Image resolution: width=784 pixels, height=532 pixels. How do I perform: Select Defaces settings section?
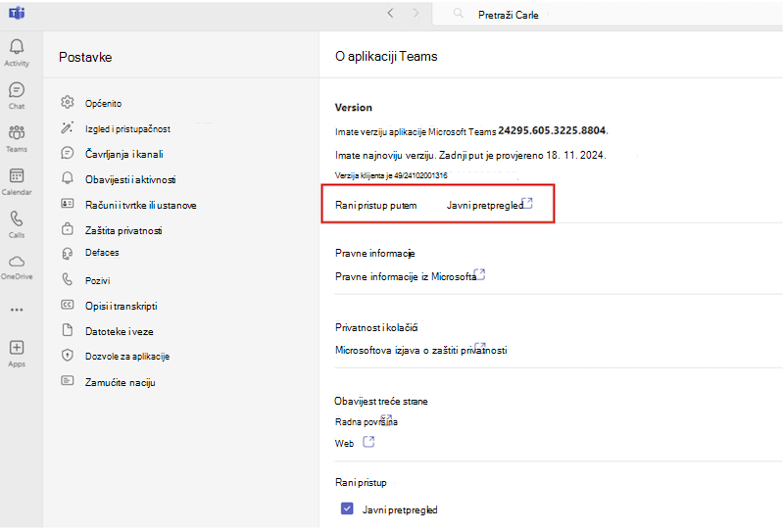coord(102,253)
